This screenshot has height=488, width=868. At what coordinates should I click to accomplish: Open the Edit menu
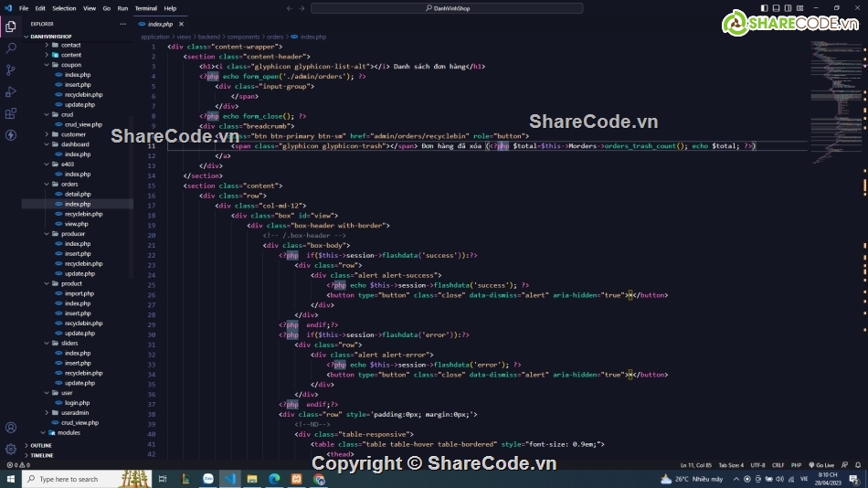tap(40, 8)
